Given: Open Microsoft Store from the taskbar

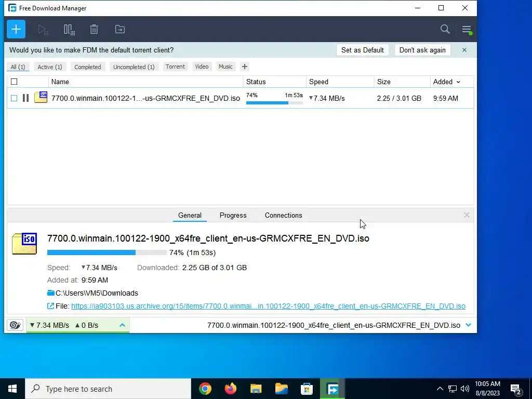Looking at the screenshot, I should 307,389.
